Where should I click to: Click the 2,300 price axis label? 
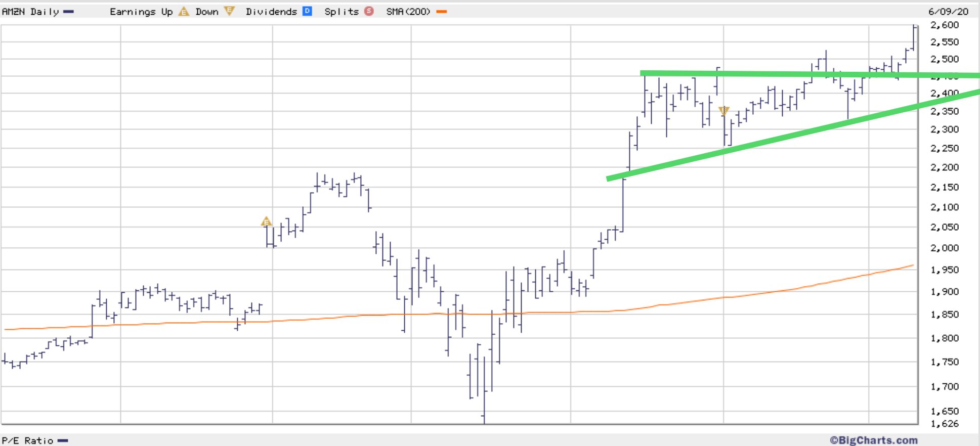click(x=945, y=129)
